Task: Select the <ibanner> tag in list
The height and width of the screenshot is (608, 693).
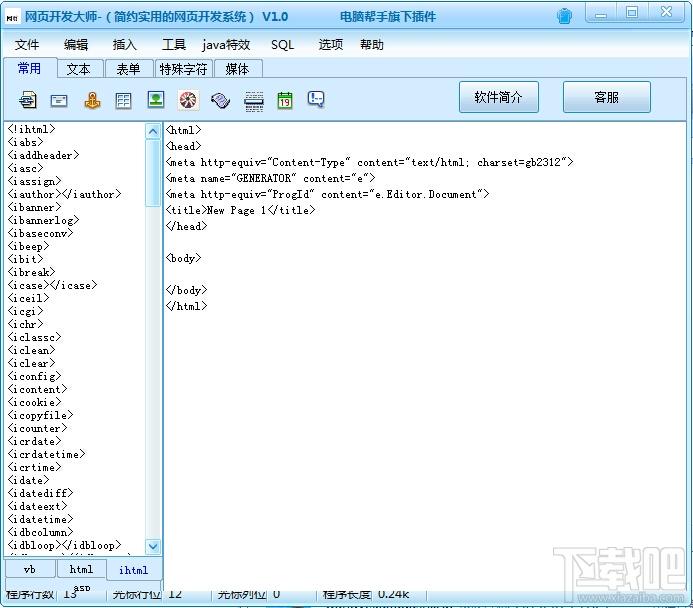Action: pyautogui.click(x=33, y=207)
